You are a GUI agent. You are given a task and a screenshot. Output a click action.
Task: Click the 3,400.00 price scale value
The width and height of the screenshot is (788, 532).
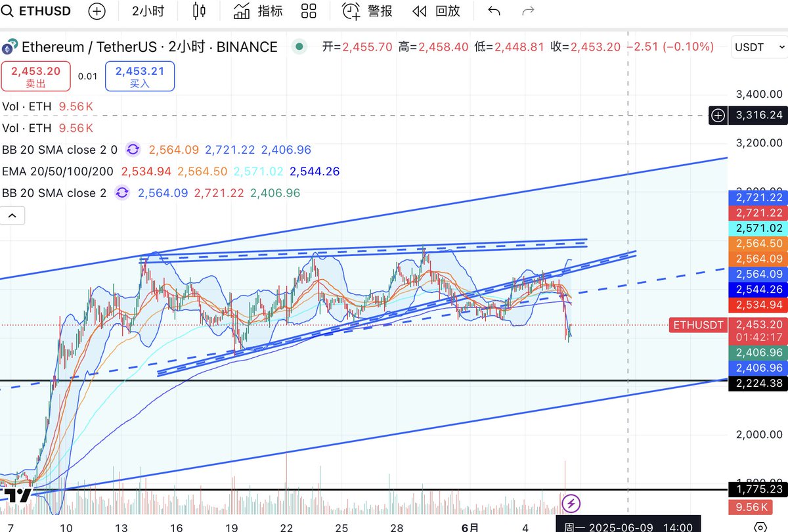(759, 94)
